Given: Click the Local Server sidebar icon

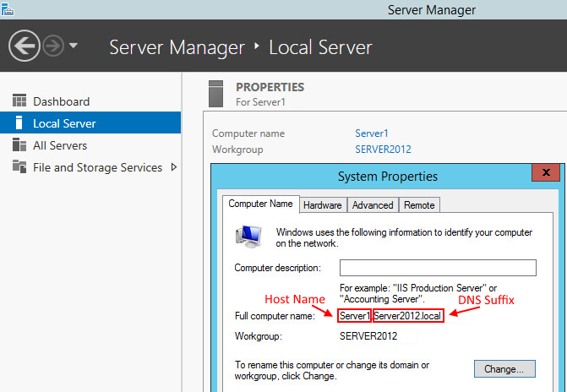Looking at the screenshot, I should pos(19,123).
